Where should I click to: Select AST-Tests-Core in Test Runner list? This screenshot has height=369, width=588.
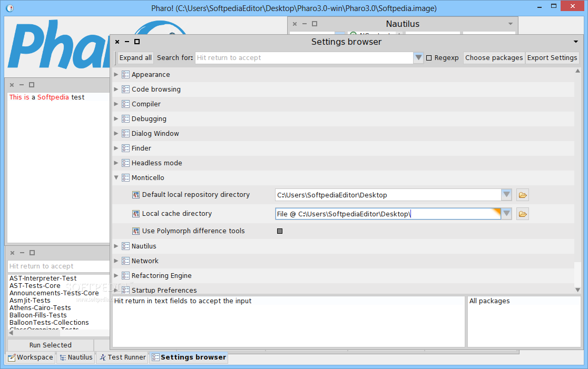(35, 285)
